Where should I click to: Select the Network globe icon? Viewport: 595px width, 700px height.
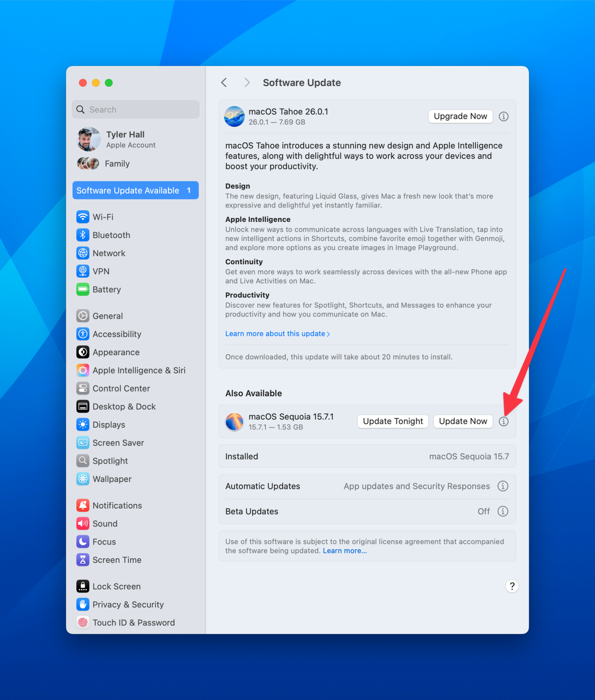83,253
